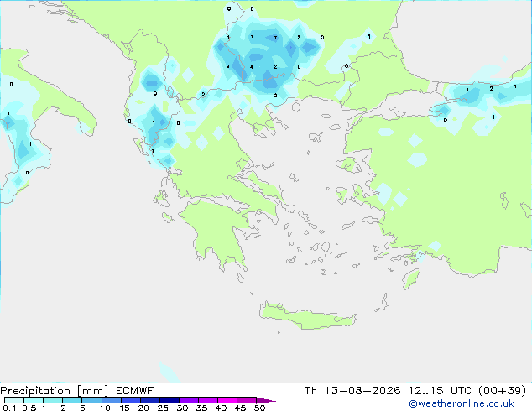Click the '0.1' legend scale label
532x411 pixels.
click(x=9, y=408)
